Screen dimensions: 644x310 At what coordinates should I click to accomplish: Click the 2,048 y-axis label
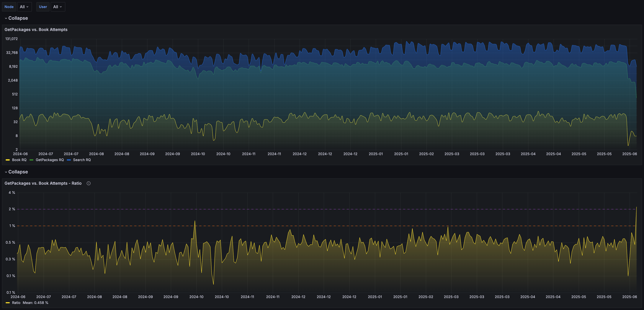pyautogui.click(x=13, y=80)
